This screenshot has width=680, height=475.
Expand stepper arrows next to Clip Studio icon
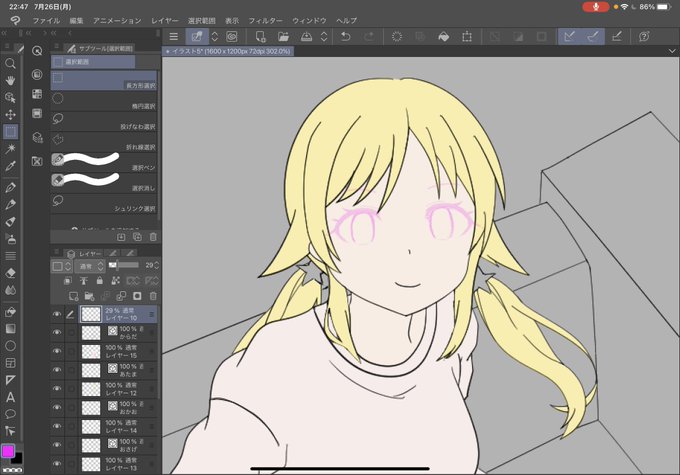pos(215,36)
